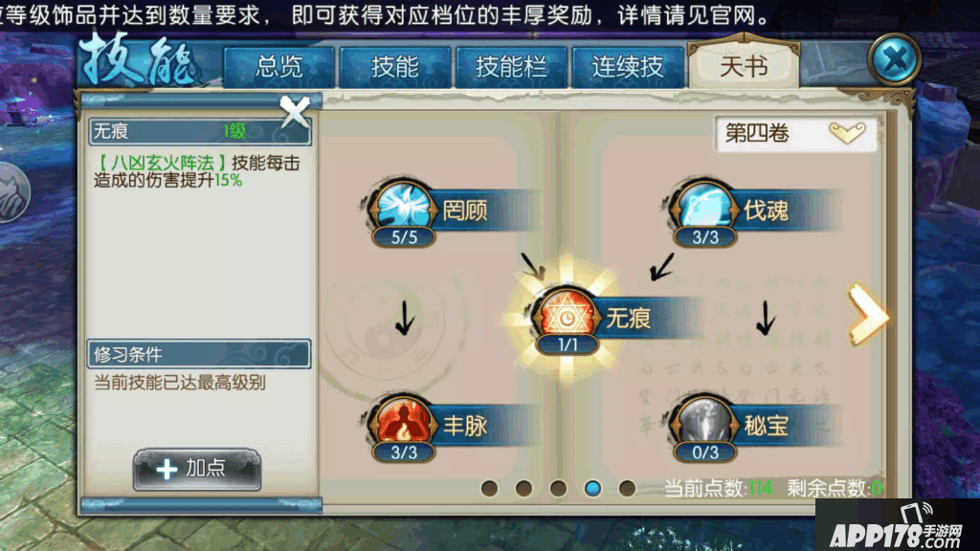The width and height of the screenshot is (980, 551).
Task: Jump to third page dot
Action: point(558,488)
